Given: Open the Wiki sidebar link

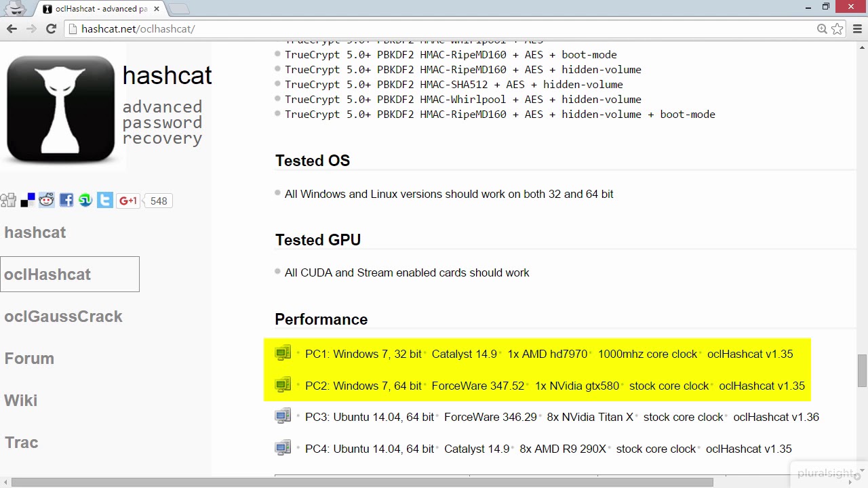Looking at the screenshot, I should click(x=21, y=400).
